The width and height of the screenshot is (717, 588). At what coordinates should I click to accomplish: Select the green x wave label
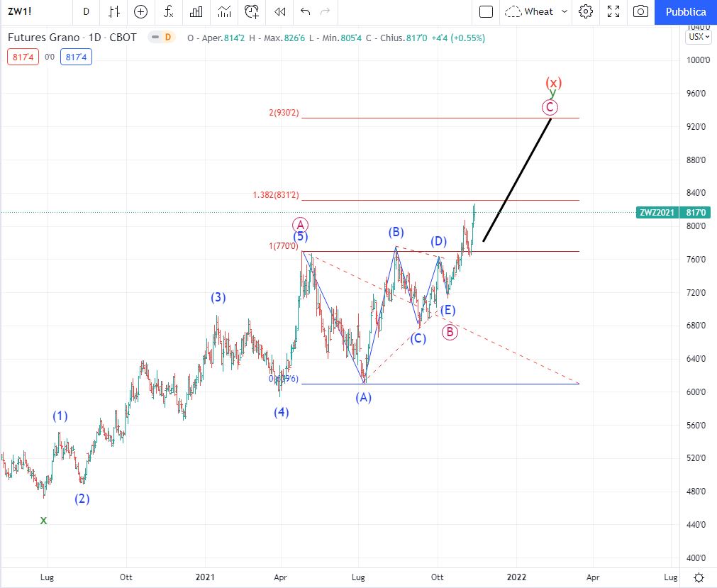43,521
